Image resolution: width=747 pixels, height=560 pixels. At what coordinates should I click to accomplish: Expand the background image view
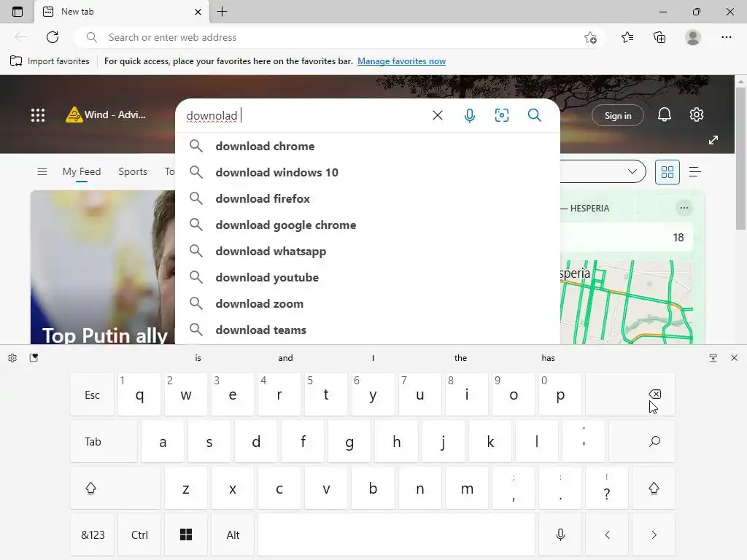point(713,140)
